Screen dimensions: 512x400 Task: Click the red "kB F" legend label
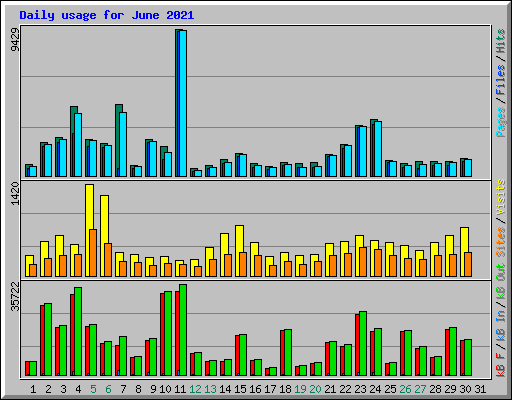coord(501,366)
